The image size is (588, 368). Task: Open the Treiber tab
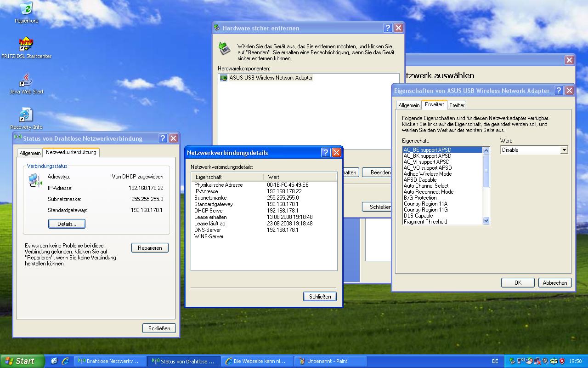point(457,105)
